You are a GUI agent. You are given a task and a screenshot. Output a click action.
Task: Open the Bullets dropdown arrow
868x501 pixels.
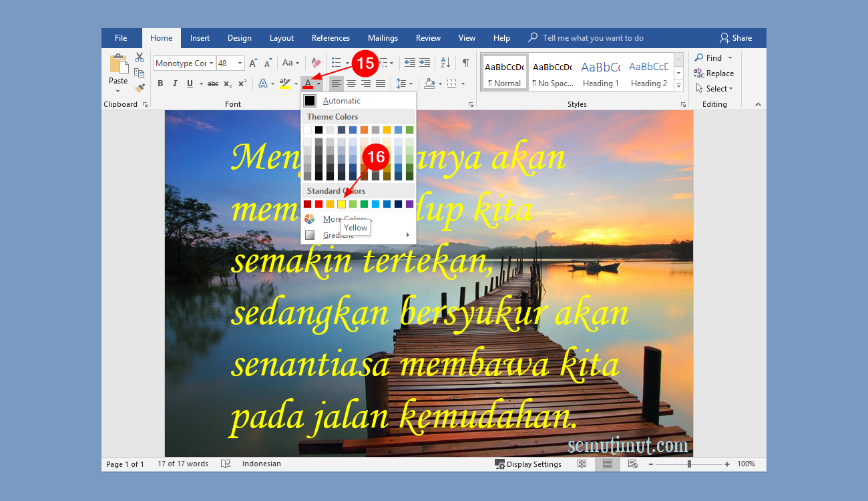pyautogui.click(x=348, y=63)
